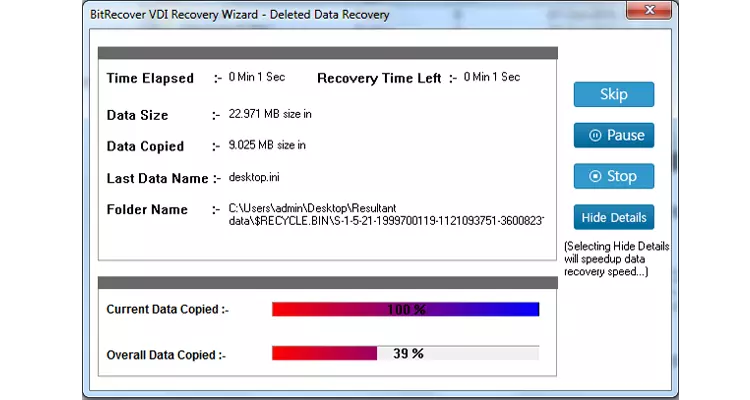Click the pause icon on Pause button

tap(595, 135)
